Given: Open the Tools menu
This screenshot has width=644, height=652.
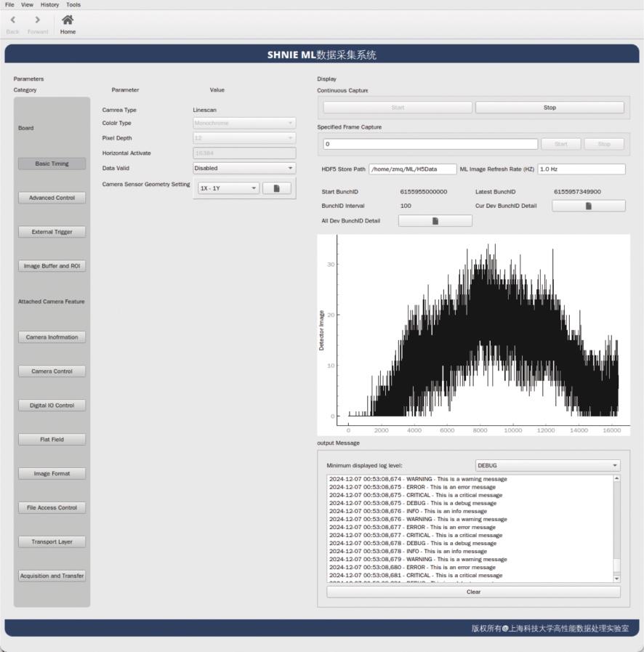Looking at the screenshot, I should coord(73,4).
